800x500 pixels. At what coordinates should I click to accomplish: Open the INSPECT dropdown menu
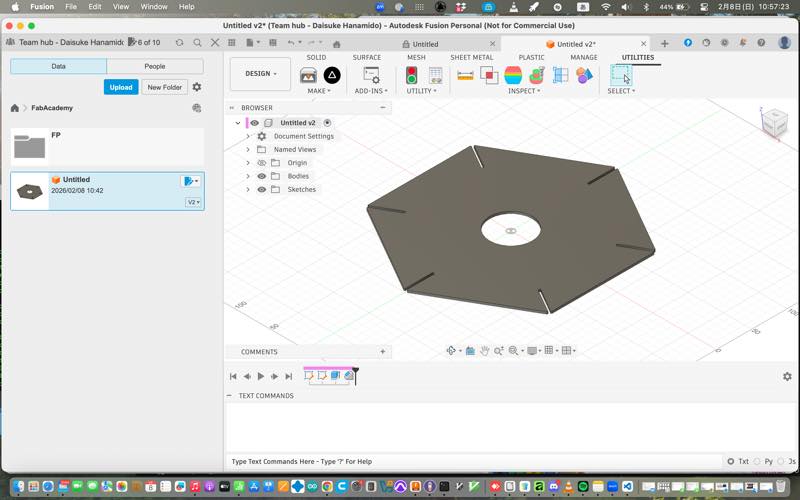pyautogui.click(x=524, y=91)
